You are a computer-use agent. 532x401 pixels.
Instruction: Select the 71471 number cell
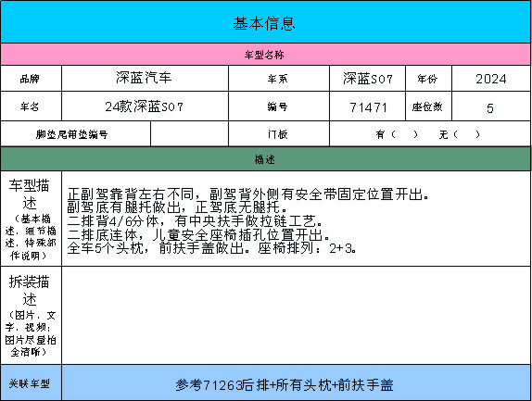pos(367,107)
